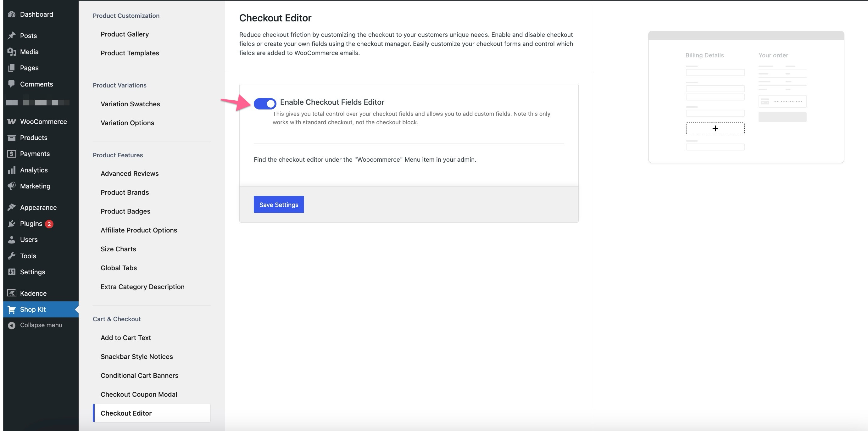
Task: Click the Plugins plug icon
Action: coord(12,223)
